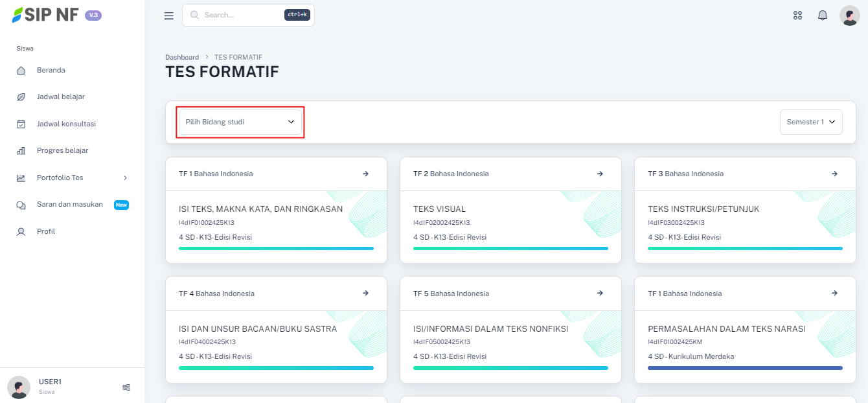Open the apps grid icon

pyautogui.click(x=797, y=16)
